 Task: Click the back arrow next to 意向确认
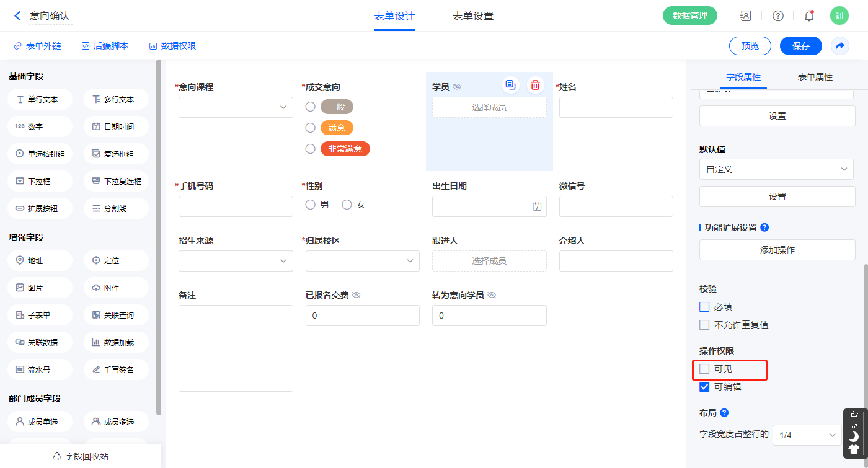click(x=17, y=16)
